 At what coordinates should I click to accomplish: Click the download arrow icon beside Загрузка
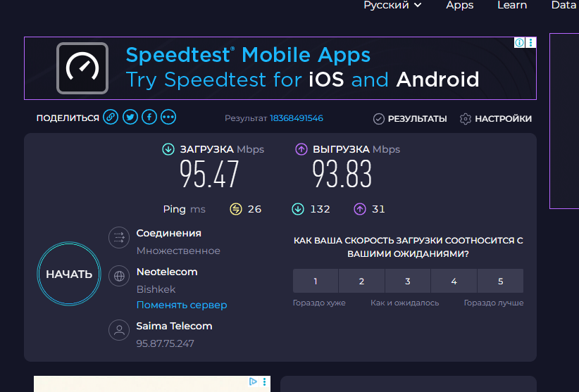click(x=168, y=149)
